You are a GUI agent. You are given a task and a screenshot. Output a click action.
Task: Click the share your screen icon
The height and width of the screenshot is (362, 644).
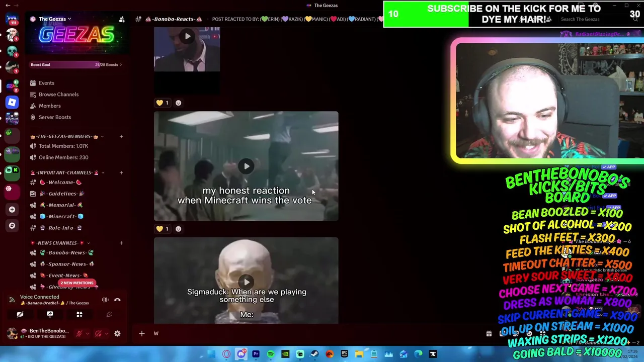tap(50, 314)
